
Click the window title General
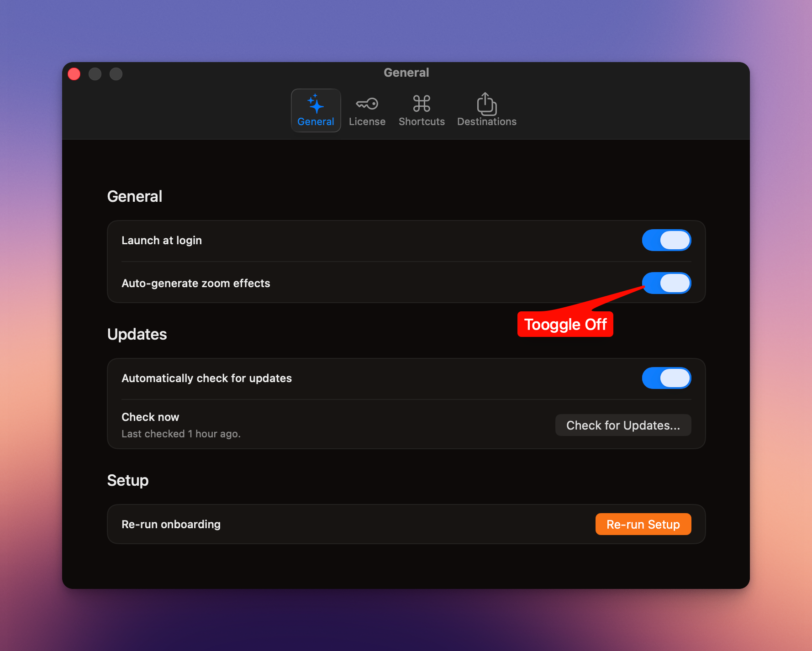(x=406, y=73)
